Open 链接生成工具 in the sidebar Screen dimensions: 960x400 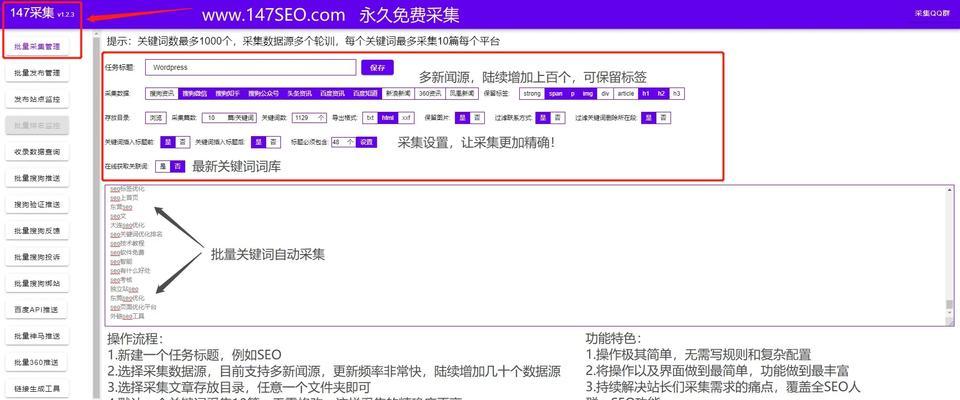tap(37, 388)
